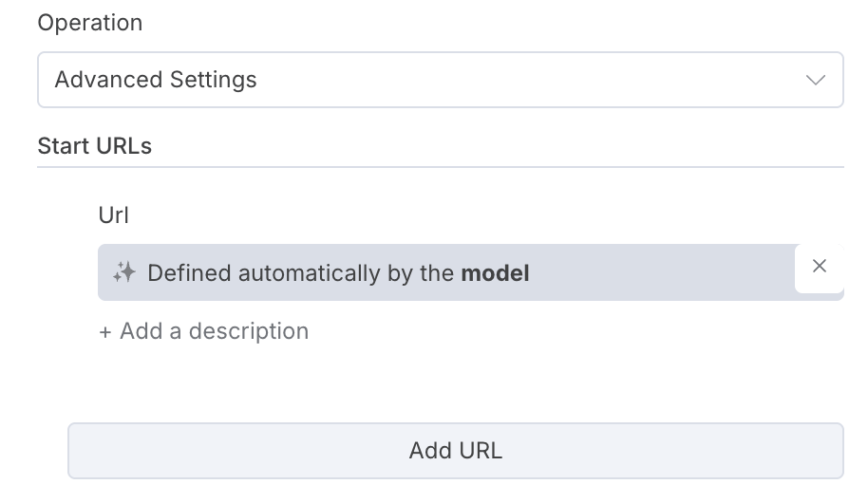
Task: Click the 'Start URLs' section heading
Action: [94, 146]
